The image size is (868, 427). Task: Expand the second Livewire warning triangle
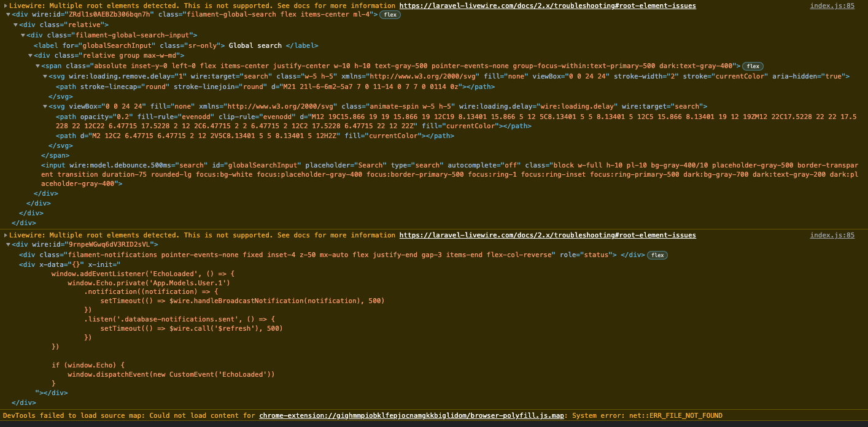pyautogui.click(x=5, y=235)
